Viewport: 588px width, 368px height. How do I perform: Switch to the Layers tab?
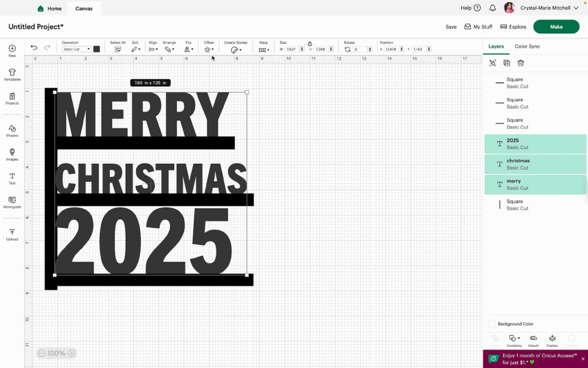496,46
